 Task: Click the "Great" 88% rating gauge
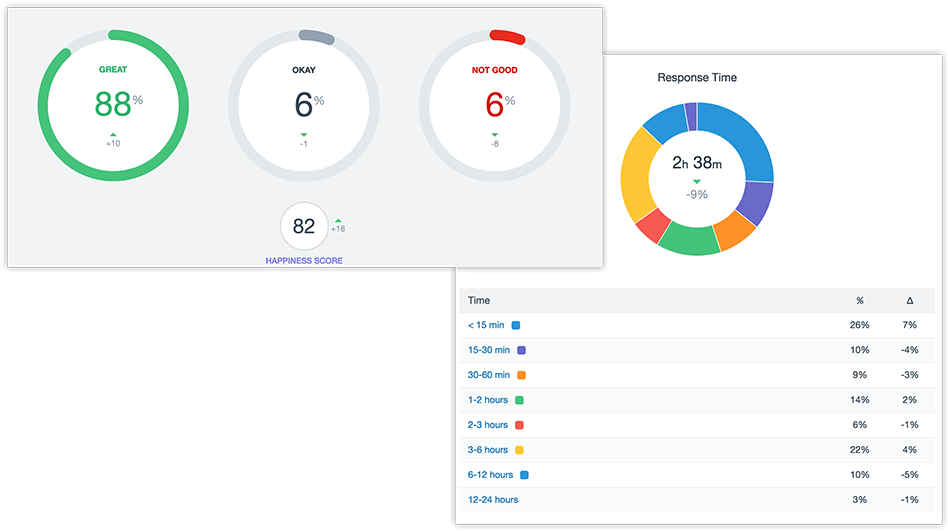pos(112,104)
